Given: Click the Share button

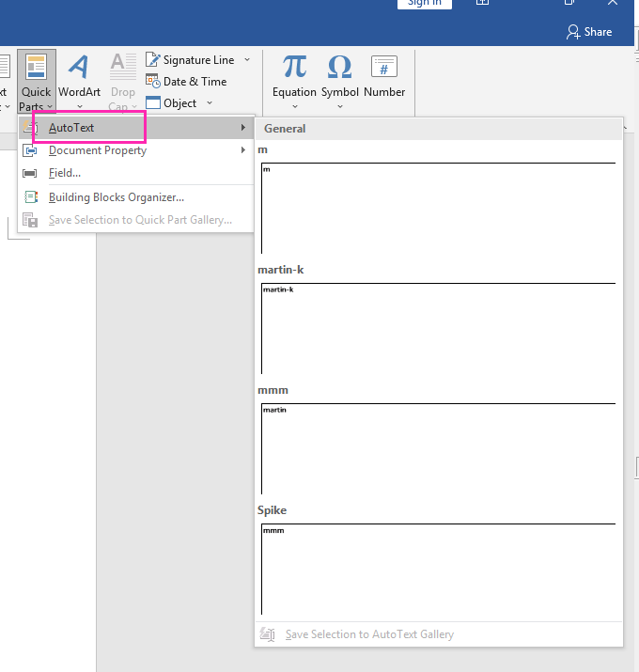Looking at the screenshot, I should pos(589,32).
